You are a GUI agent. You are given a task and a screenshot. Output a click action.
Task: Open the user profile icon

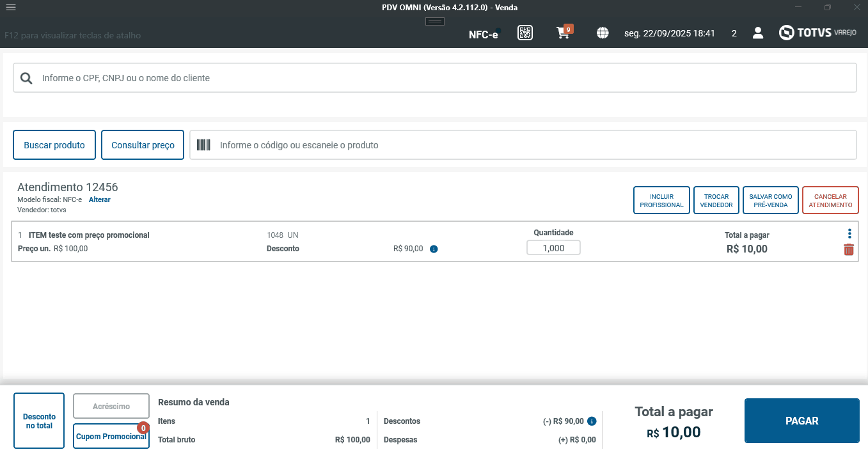(x=758, y=33)
